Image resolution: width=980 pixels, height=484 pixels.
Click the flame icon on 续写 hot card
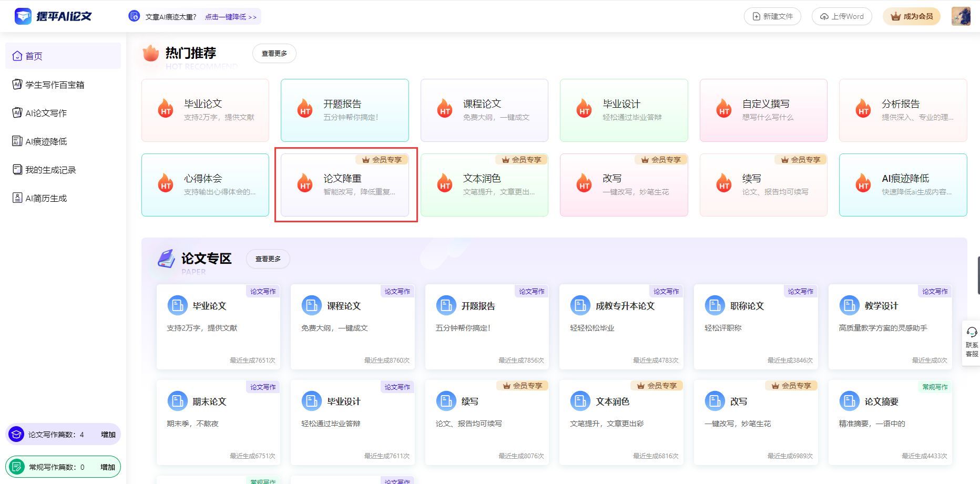[x=724, y=183]
